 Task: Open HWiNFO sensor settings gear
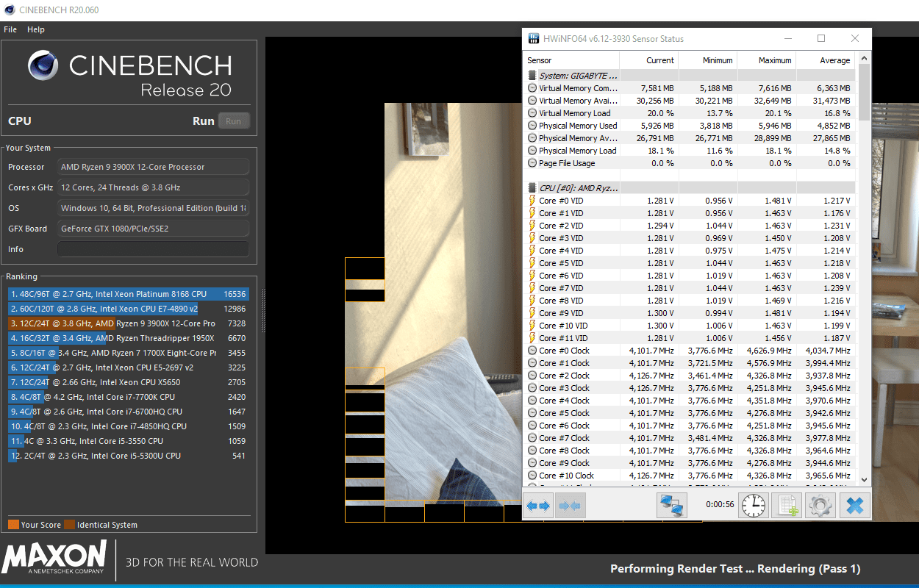pyautogui.click(x=820, y=506)
